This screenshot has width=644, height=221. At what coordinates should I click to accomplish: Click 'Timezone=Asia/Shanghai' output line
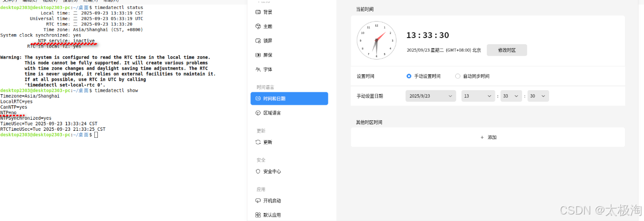[30, 96]
